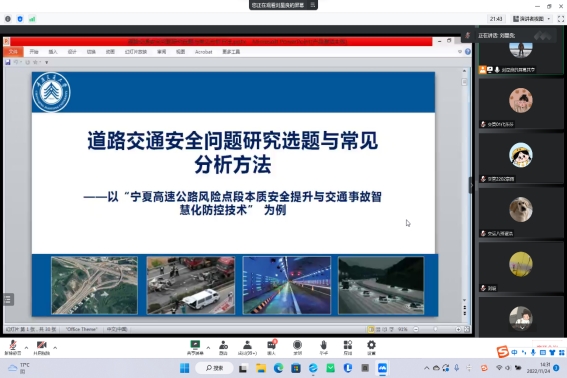This screenshot has width=567, height=378.
Task: Enter full screen mode icon
Action: 561,19
